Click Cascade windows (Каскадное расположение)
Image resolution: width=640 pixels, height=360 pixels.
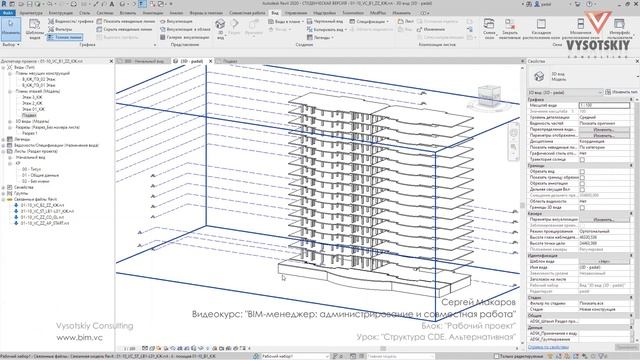541,29
